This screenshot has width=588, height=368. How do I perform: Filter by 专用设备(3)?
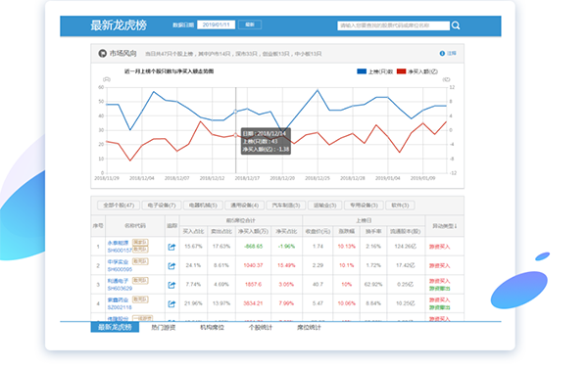tap(364, 206)
